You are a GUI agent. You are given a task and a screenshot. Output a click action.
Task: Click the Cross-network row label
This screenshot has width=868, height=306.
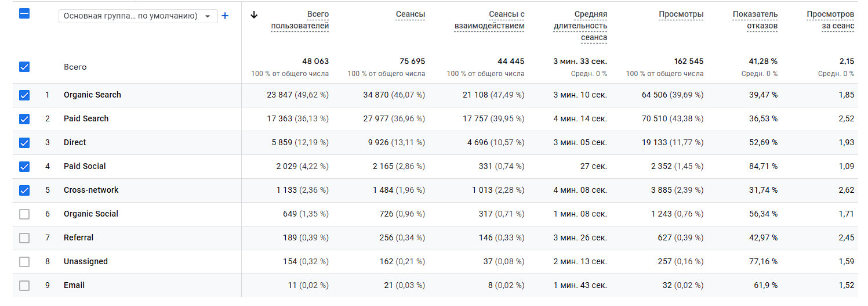[91, 190]
